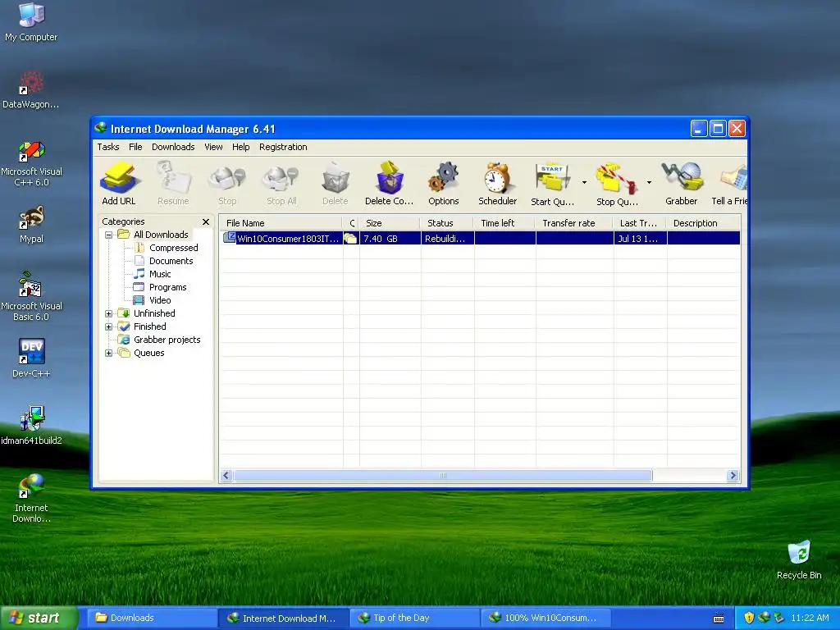Select the Dev-C++ desktop shortcut
The image size is (840, 630).
(31, 358)
